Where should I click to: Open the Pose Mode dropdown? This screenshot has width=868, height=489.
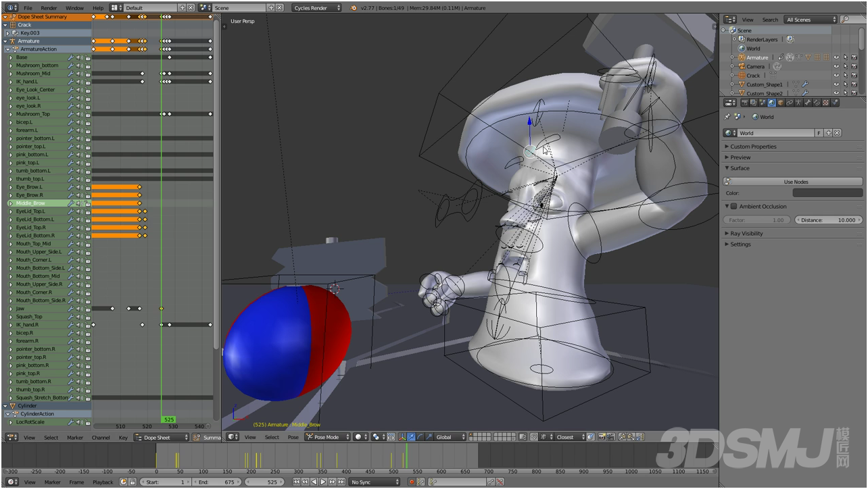[x=328, y=437]
